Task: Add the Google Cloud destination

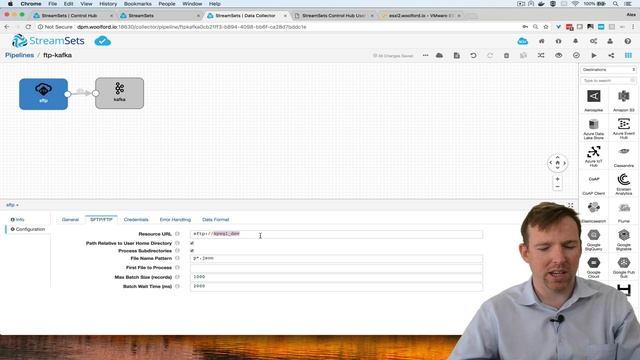Action: (593, 268)
